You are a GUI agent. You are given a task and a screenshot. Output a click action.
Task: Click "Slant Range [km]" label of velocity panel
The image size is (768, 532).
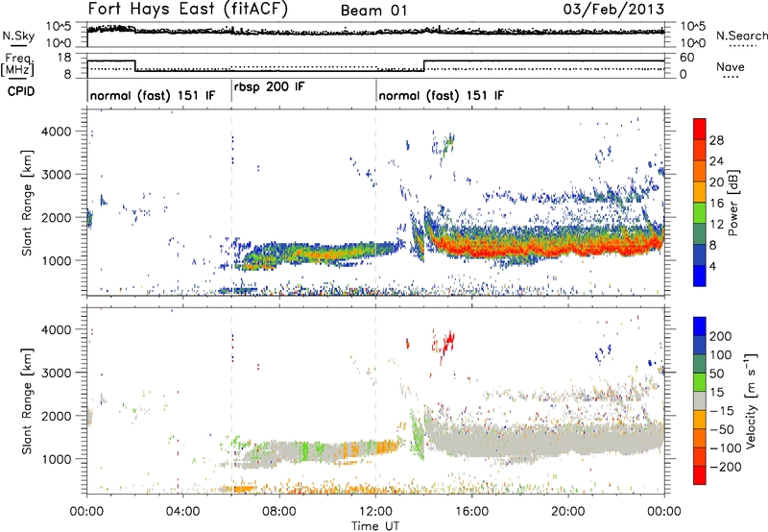(27, 400)
